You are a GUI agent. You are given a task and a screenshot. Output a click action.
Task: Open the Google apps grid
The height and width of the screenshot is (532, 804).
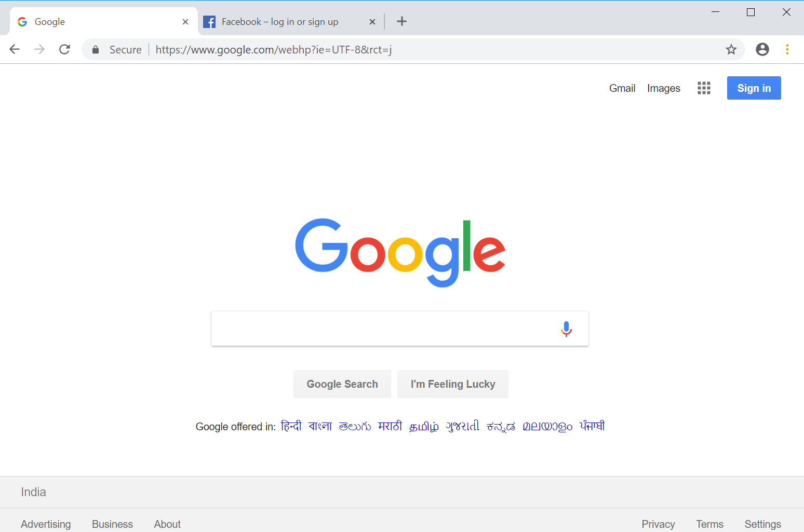[704, 88]
